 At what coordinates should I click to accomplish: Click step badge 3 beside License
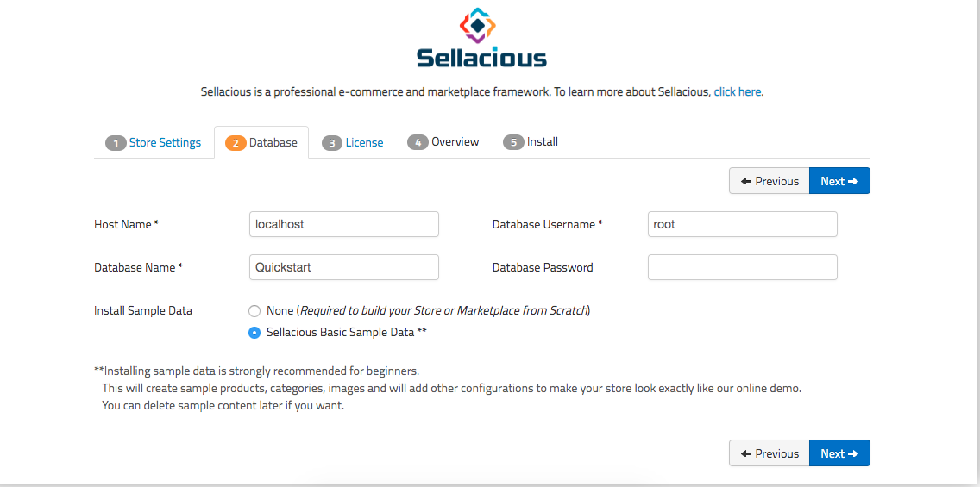tap(332, 143)
